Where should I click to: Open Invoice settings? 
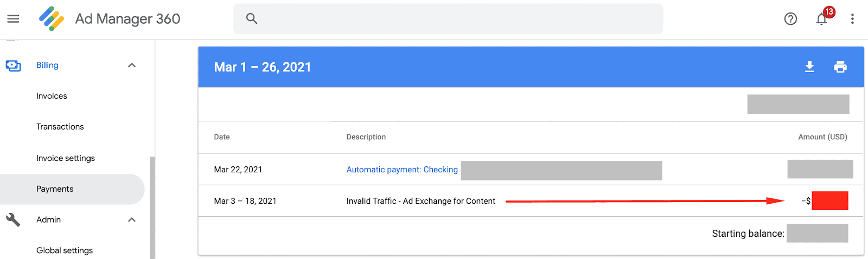coord(66,158)
